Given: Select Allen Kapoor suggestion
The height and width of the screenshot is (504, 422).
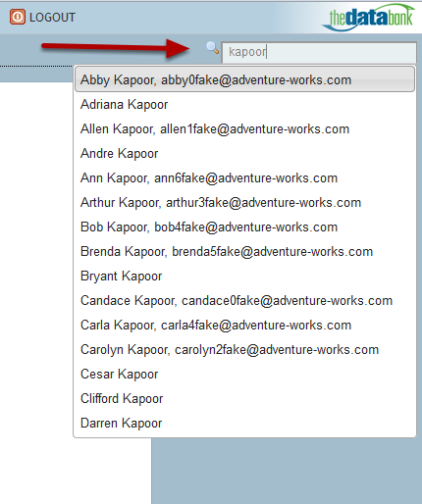Looking at the screenshot, I should click(244, 129).
